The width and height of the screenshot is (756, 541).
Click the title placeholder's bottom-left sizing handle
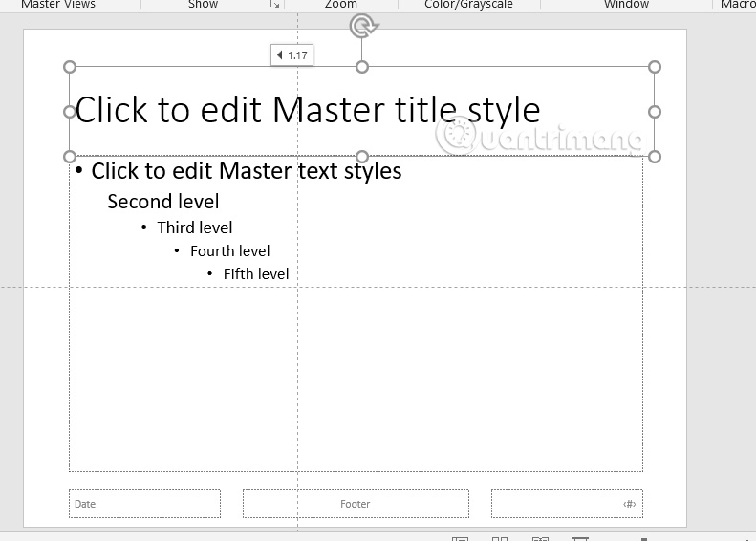[70, 157]
